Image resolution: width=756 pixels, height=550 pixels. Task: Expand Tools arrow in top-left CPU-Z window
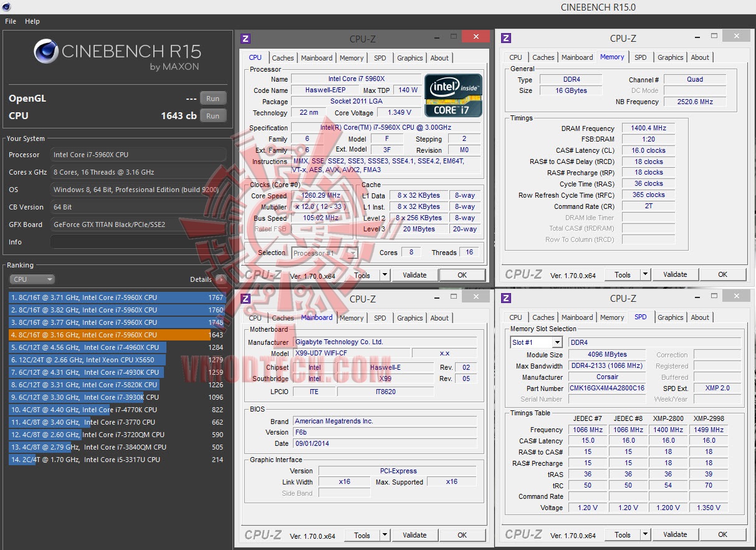385,275
